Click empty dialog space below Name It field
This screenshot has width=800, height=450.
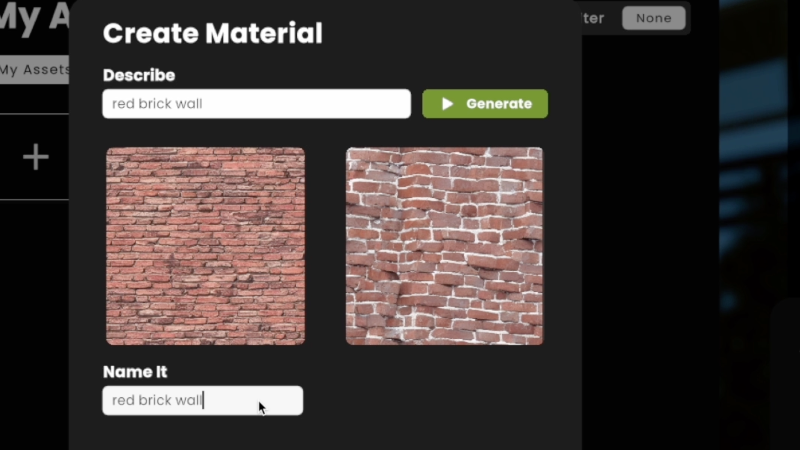click(300, 433)
